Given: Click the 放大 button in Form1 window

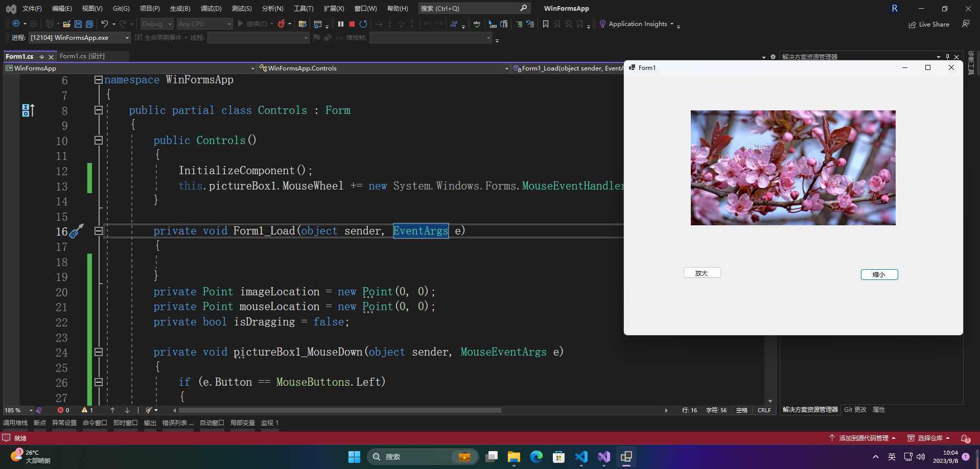Looking at the screenshot, I should [702, 273].
